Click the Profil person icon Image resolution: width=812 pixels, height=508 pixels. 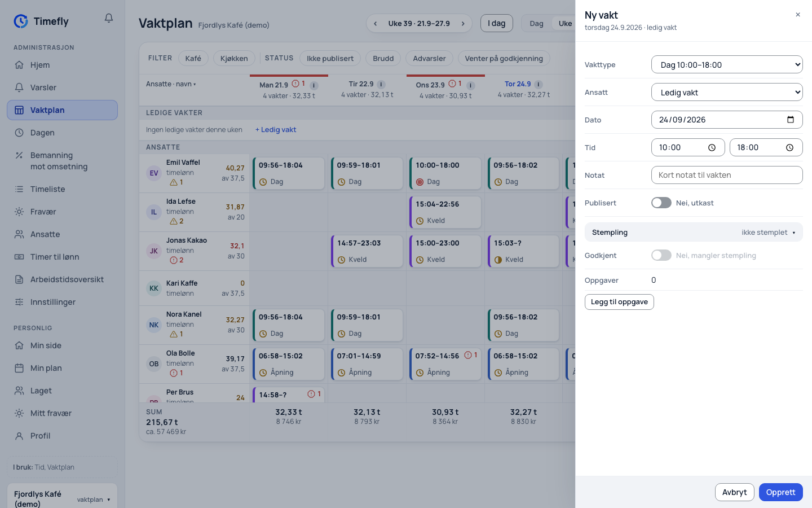pos(19,436)
